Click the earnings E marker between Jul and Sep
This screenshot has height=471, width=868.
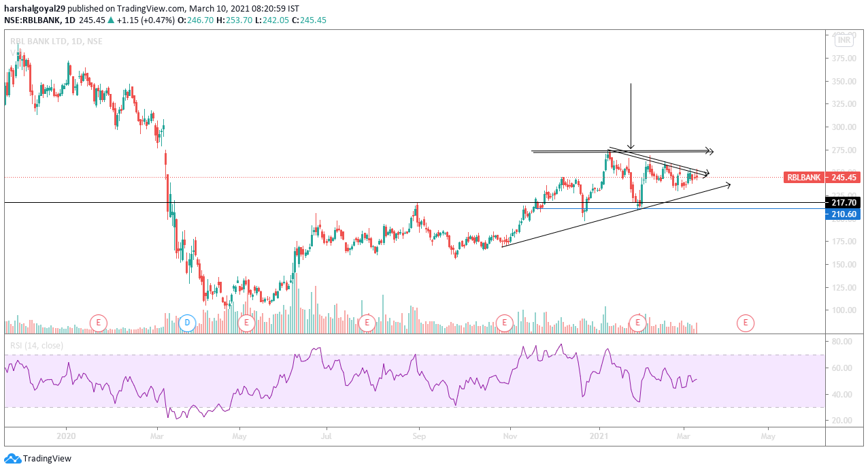[x=367, y=323]
